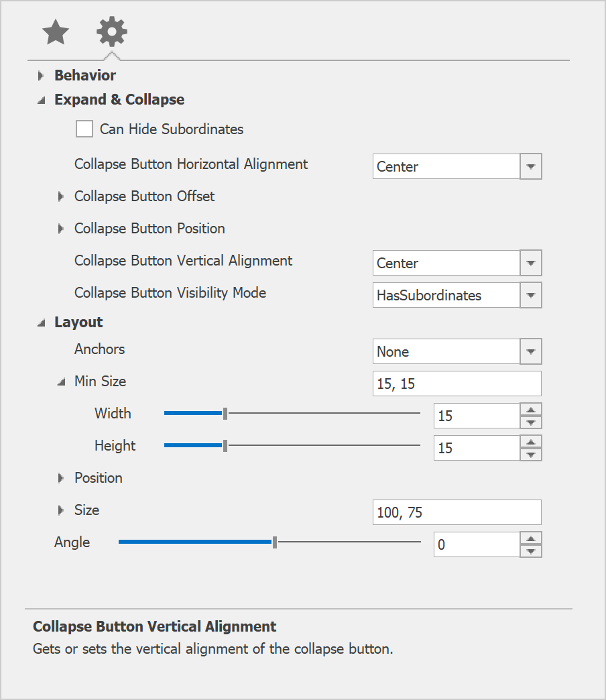Image resolution: width=606 pixels, height=700 pixels.
Task: Collapse the Expand & Collapse section
Action: click(x=41, y=100)
